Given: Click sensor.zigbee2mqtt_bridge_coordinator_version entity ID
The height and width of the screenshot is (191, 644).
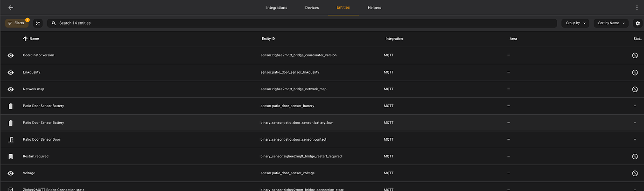Looking at the screenshot, I should [298, 55].
